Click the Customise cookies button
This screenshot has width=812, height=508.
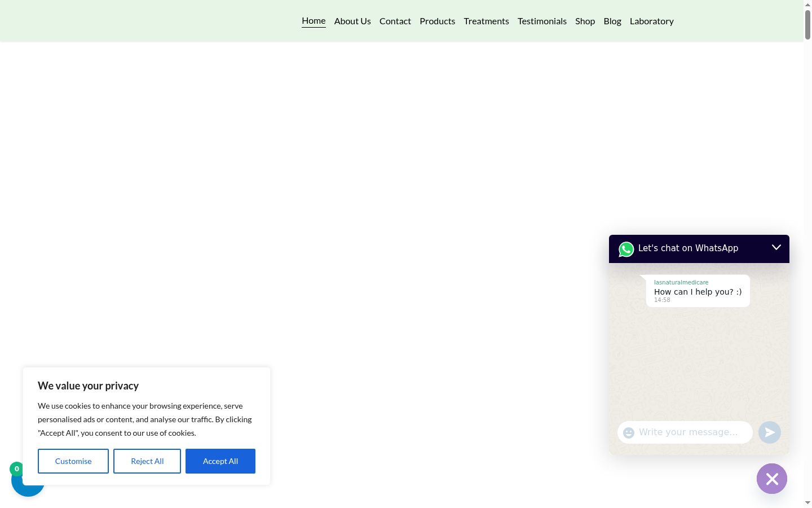tap(73, 461)
